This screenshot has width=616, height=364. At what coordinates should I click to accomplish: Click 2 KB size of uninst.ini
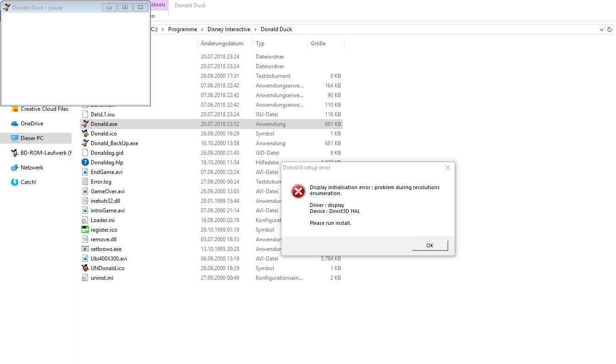(x=335, y=278)
